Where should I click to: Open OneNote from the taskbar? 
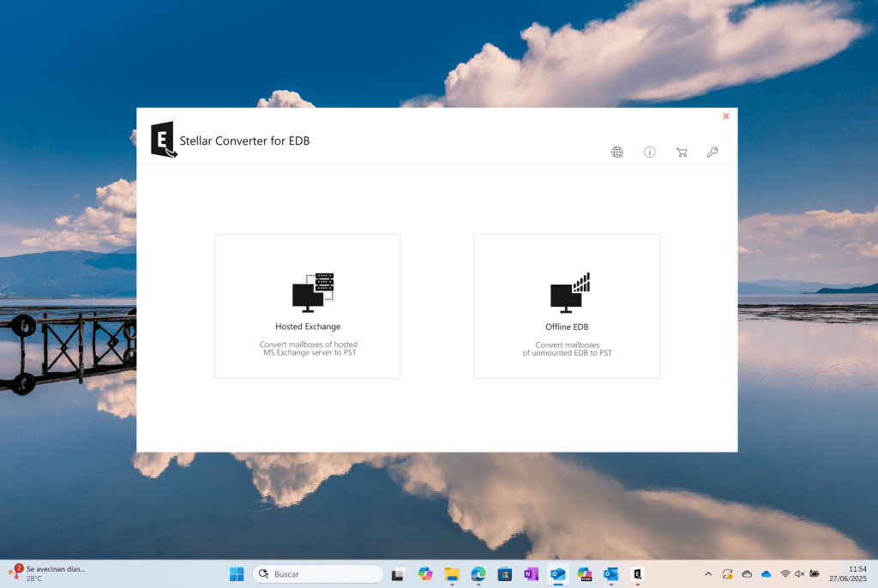(x=532, y=574)
